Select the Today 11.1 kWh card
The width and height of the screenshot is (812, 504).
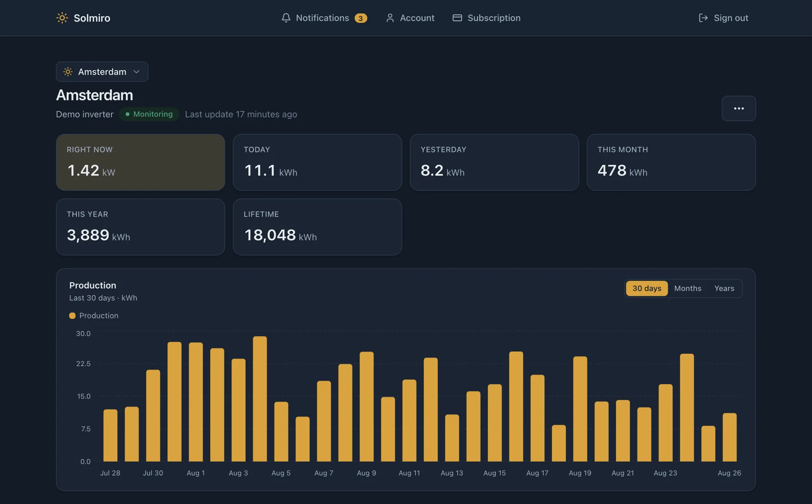pyautogui.click(x=317, y=162)
